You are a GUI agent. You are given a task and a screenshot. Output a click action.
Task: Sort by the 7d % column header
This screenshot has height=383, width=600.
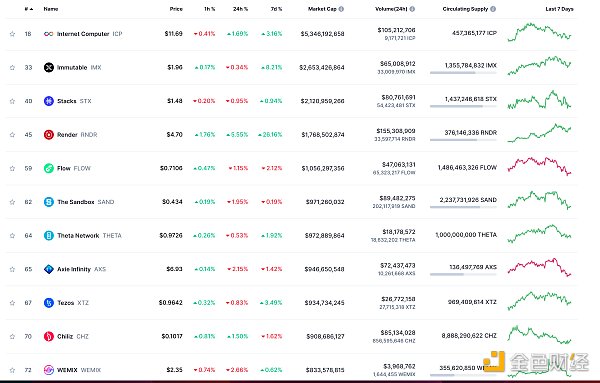276,9
